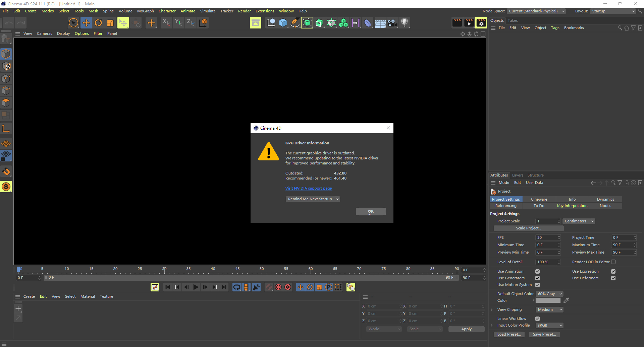Uncheck Use Generators checkbox

coord(537,278)
